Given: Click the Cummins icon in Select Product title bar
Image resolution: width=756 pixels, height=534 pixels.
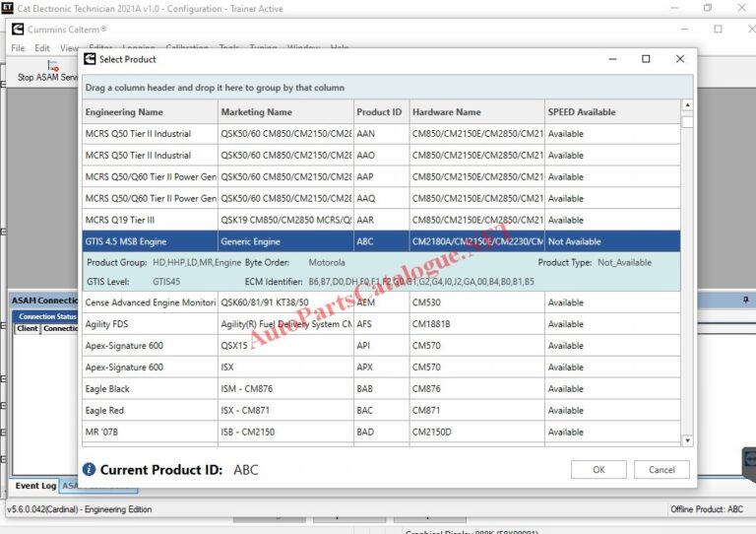Looking at the screenshot, I should coord(90,59).
